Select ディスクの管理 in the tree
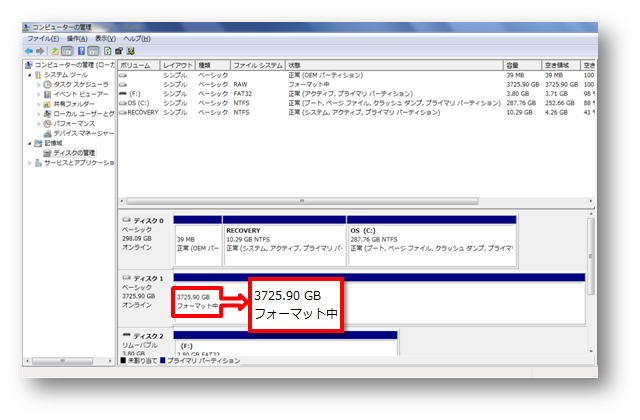640x420 pixels. (74, 153)
